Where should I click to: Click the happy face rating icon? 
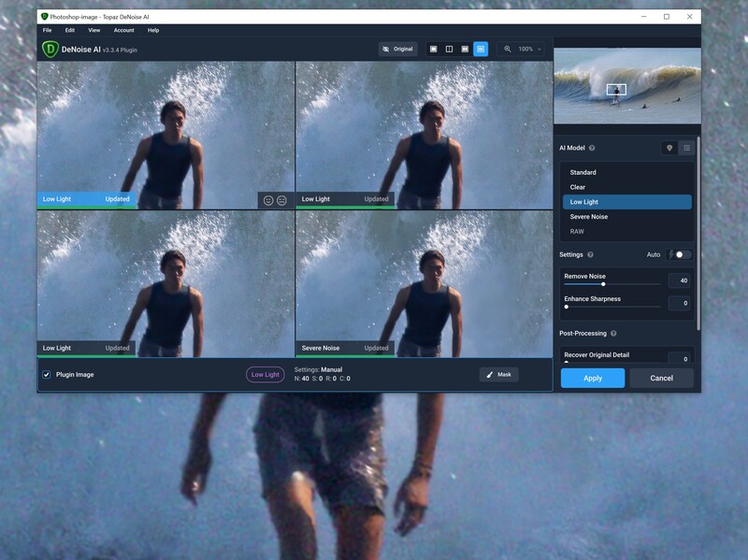(x=268, y=200)
